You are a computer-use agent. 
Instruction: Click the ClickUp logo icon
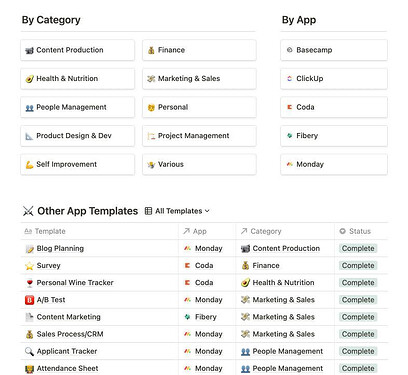(x=289, y=79)
